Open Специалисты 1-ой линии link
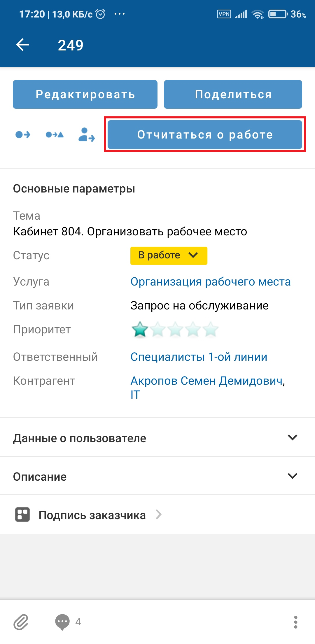Image resolution: width=315 pixels, height=644 pixels. tap(199, 357)
